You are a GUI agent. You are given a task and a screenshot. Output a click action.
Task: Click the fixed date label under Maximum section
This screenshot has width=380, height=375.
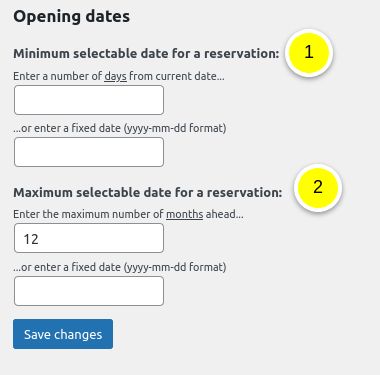[120, 267]
